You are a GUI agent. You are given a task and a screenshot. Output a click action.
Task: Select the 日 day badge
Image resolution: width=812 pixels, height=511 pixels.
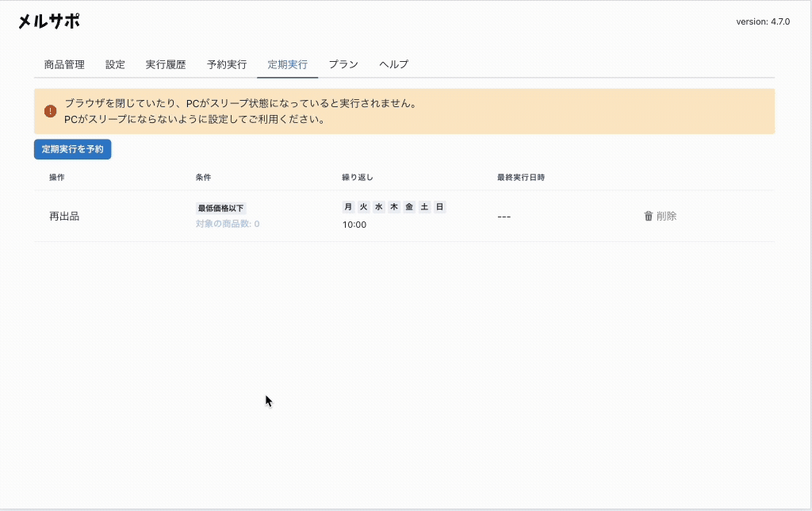click(439, 207)
